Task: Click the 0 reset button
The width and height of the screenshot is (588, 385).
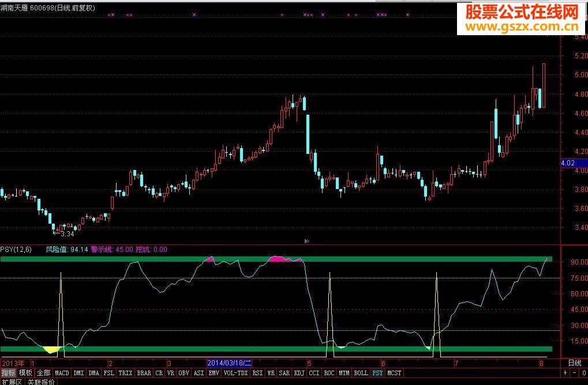Action: coord(583,373)
